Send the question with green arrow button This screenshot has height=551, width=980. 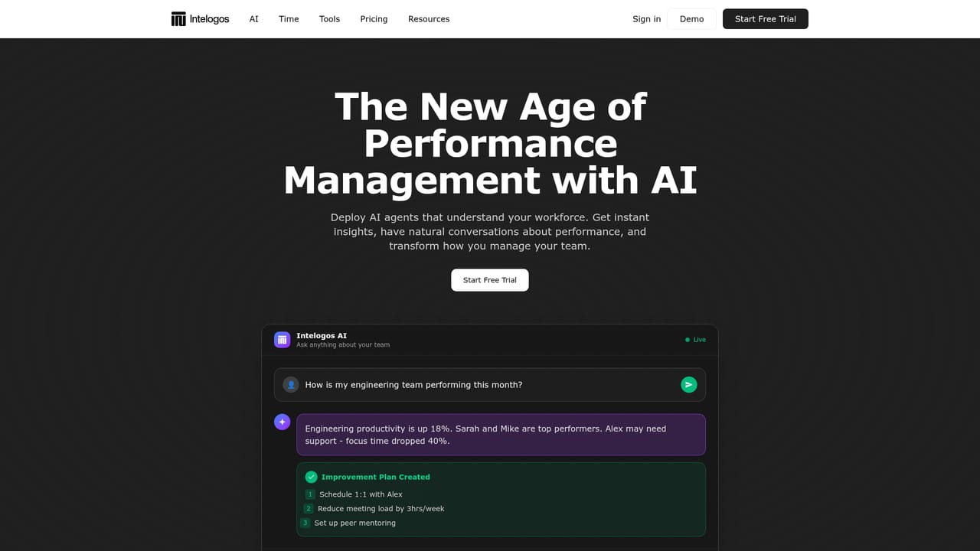click(689, 385)
